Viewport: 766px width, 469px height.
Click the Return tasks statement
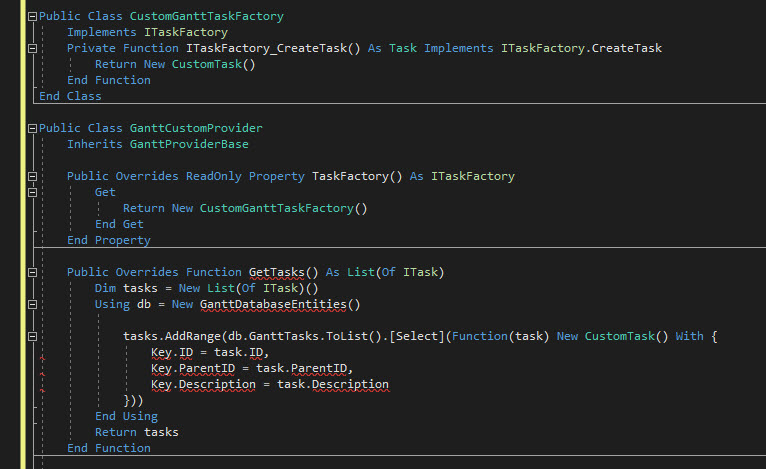(x=137, y=432)
